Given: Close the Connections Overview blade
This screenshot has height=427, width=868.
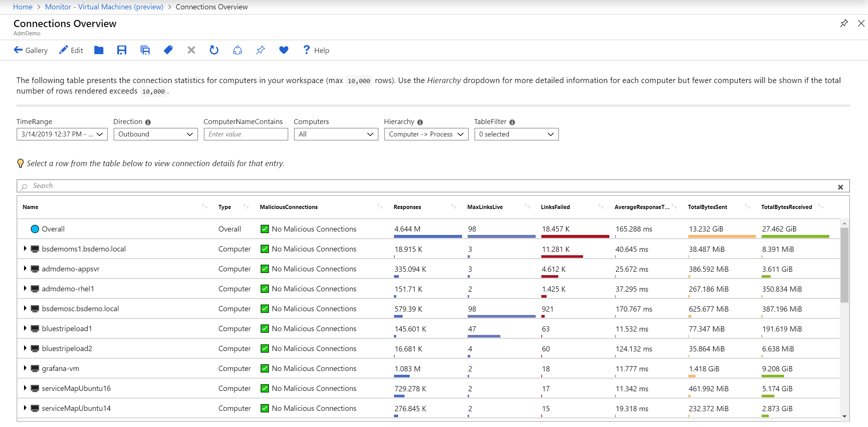Looking at the screenshot, I should click(861, 23).
